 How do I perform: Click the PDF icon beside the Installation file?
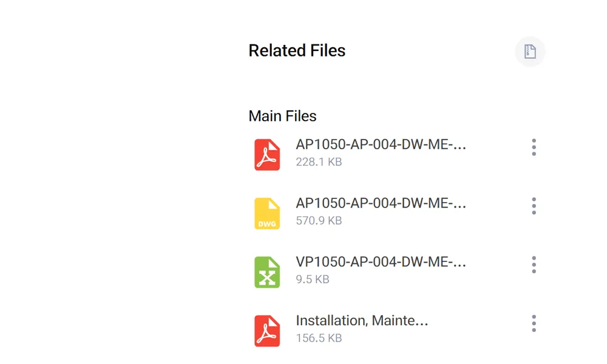pos(267,331)
